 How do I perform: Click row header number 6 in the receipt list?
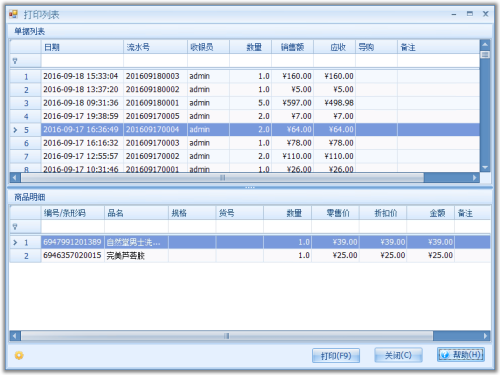(x=26, y=143)
